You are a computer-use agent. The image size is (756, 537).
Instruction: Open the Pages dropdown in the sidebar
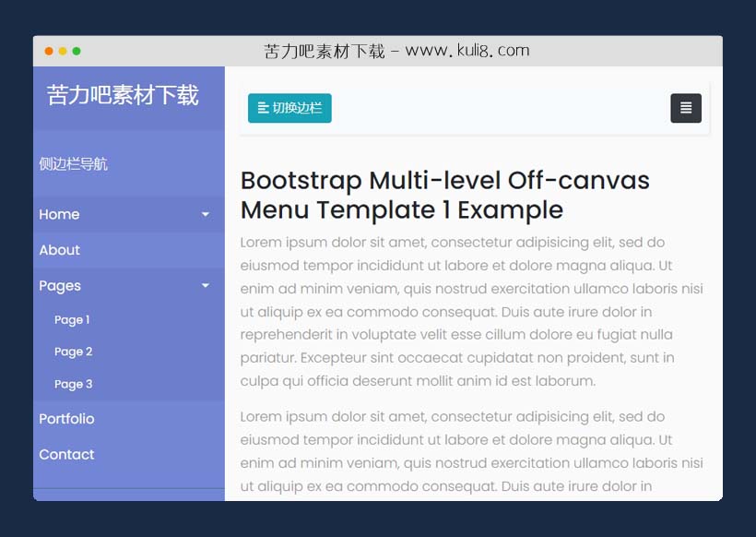coord(59,286)
